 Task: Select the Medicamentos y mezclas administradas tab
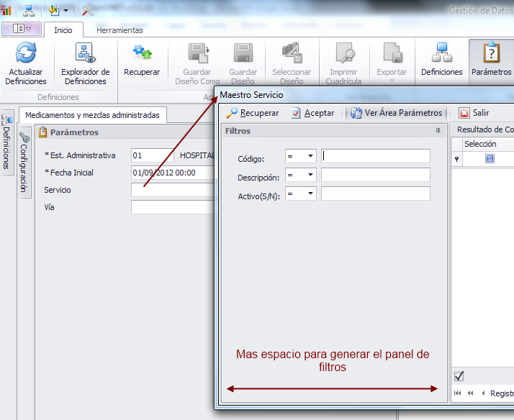tap(92, 115)
